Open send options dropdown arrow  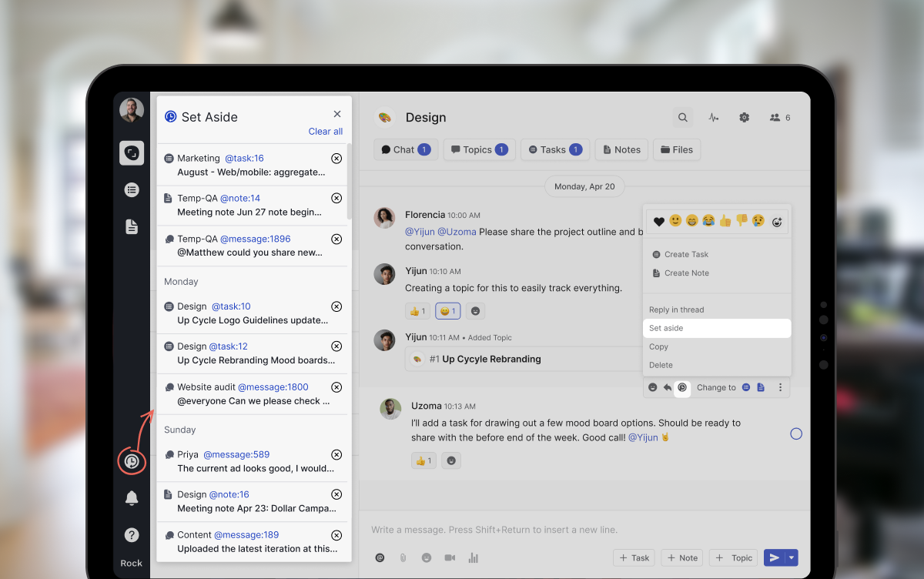(x=792, y=557)
